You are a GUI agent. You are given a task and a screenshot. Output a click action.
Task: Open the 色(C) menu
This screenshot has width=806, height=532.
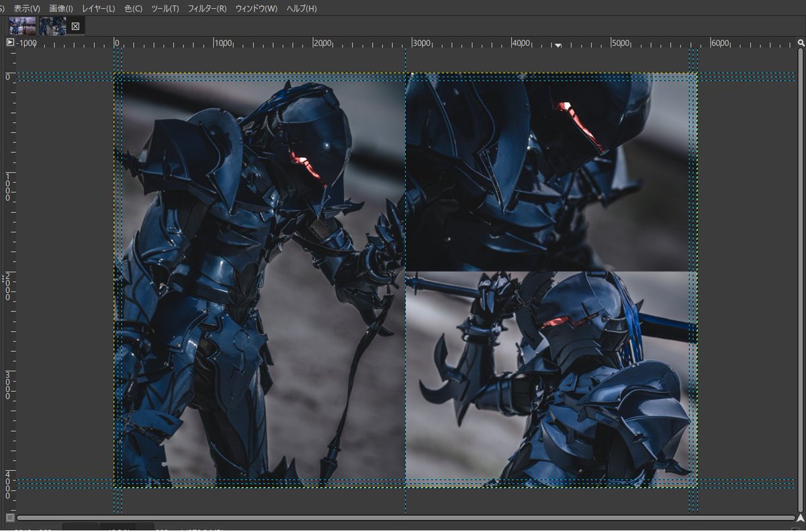(133, 8)
